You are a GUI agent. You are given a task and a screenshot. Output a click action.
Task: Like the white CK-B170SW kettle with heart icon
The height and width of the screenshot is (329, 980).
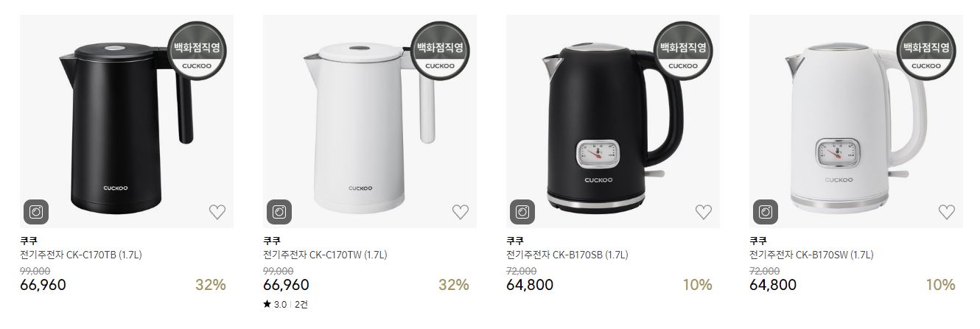click(x=946, y=212)
